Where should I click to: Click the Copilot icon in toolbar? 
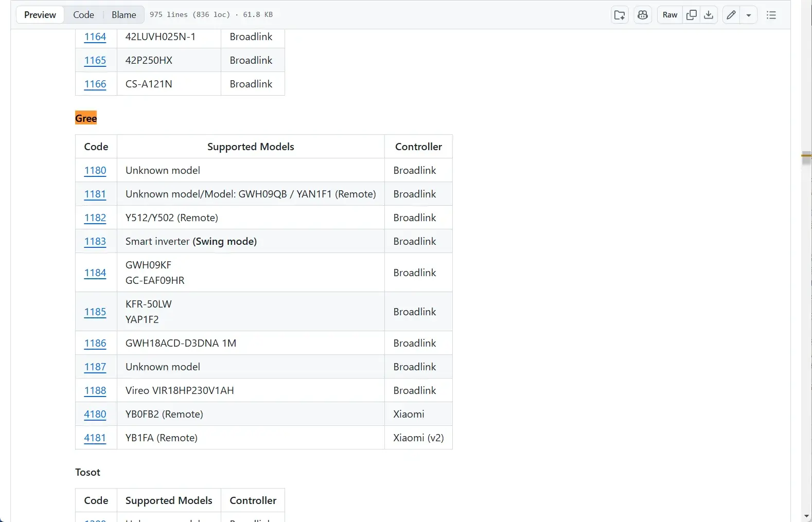click(x=643, y=15)
